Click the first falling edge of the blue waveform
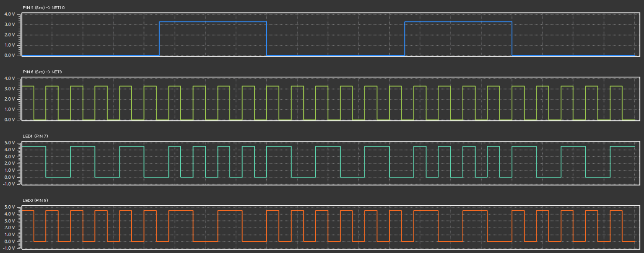This screenshot has width=644, height=253. (x=267, y=39)
